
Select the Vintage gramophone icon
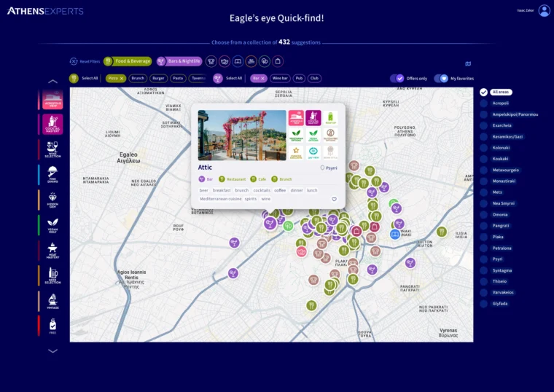(52, 300)
